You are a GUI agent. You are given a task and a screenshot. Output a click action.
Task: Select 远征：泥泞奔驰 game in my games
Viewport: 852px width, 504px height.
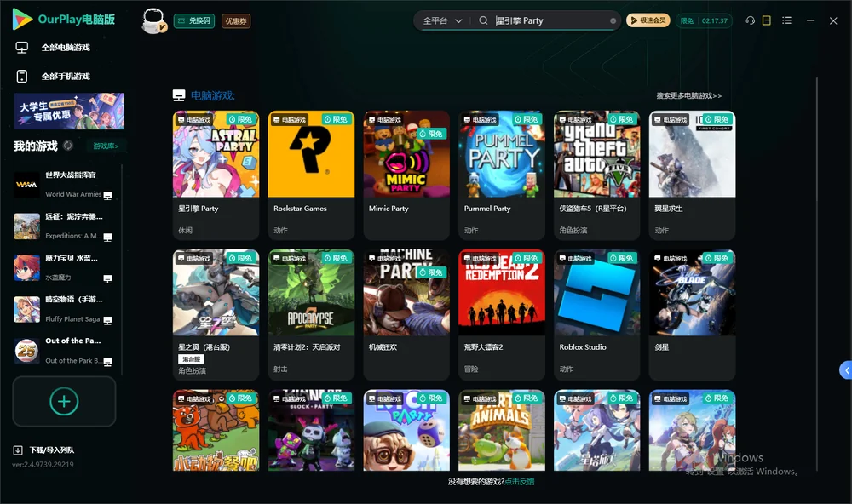[x=64, y=226]
